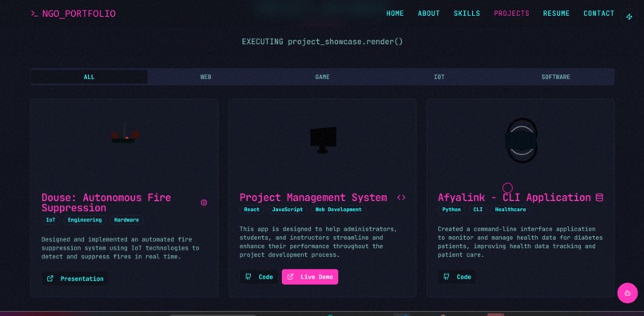644x316 pixels.
Task: Open the RESUME nav link
Action: (556, 13)
